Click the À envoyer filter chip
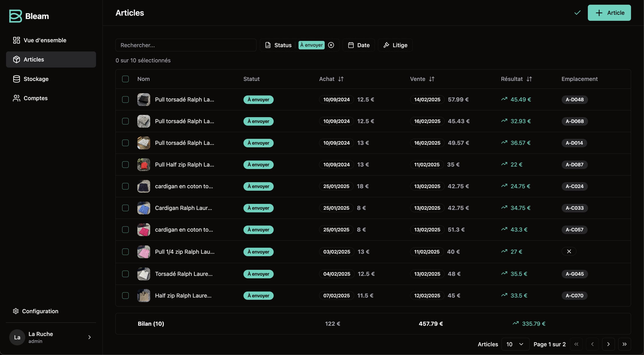The height and width of the screenshot is (355, 644). pyautogui.click(x=311, y=45)
